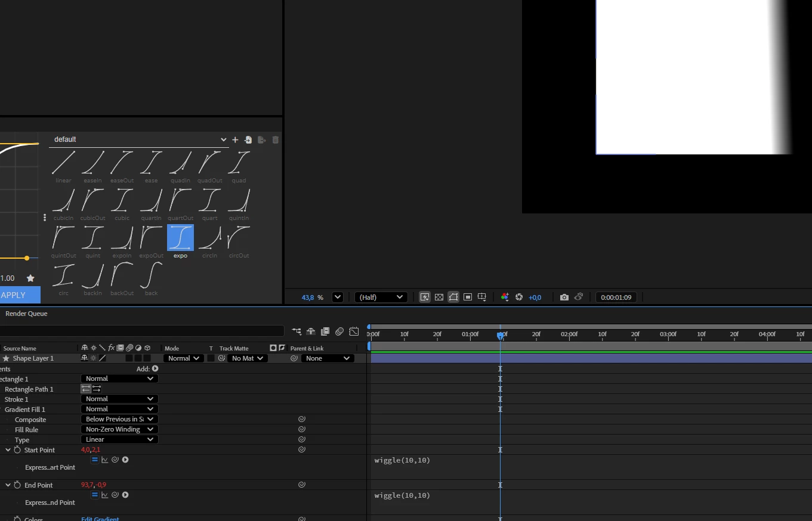Open the viewer resolution (Half) dropdown
Viewport: 812px width, 521px height.
tap(381, 297)
